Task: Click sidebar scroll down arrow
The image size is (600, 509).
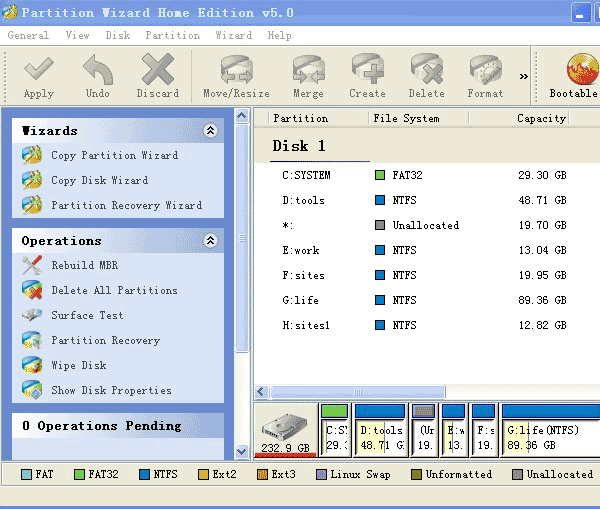Action: tap(242, 452)
